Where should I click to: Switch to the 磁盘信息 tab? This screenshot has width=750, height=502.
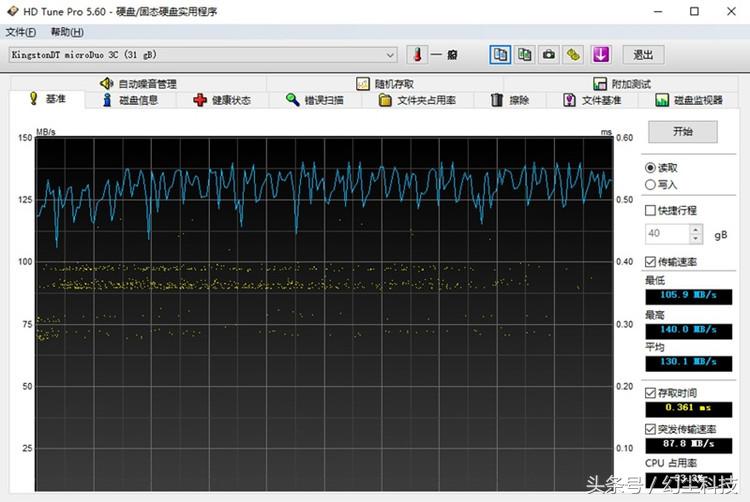pos(131,100)
